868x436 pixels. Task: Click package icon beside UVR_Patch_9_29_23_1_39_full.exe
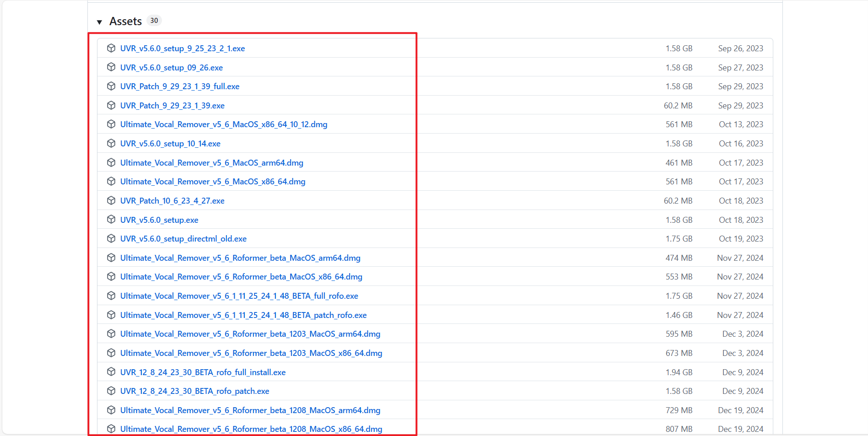111,86
